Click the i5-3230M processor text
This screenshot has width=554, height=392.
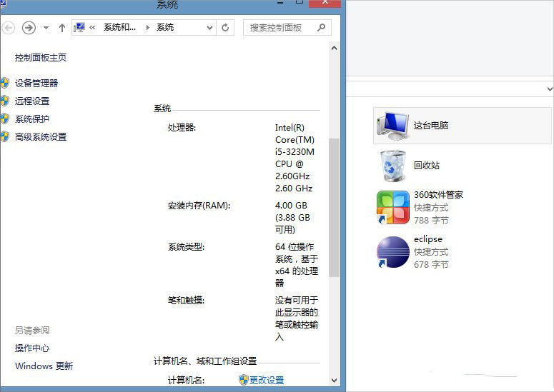pos(295,151)
